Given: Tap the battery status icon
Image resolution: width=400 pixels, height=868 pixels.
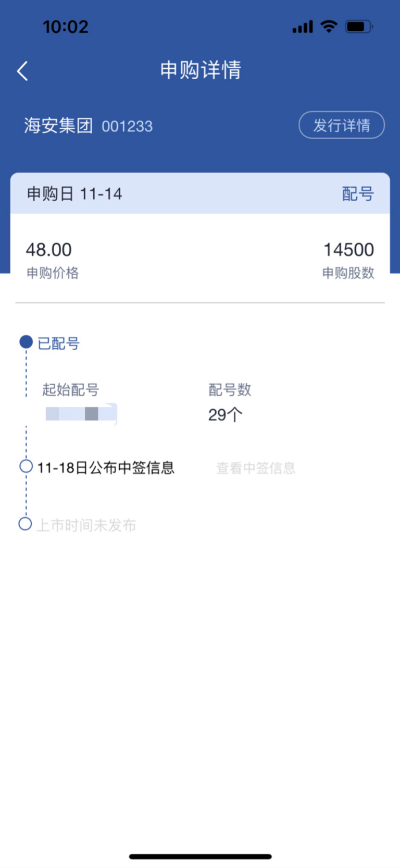Looking at the screenshot, I should tap(359, 27).
